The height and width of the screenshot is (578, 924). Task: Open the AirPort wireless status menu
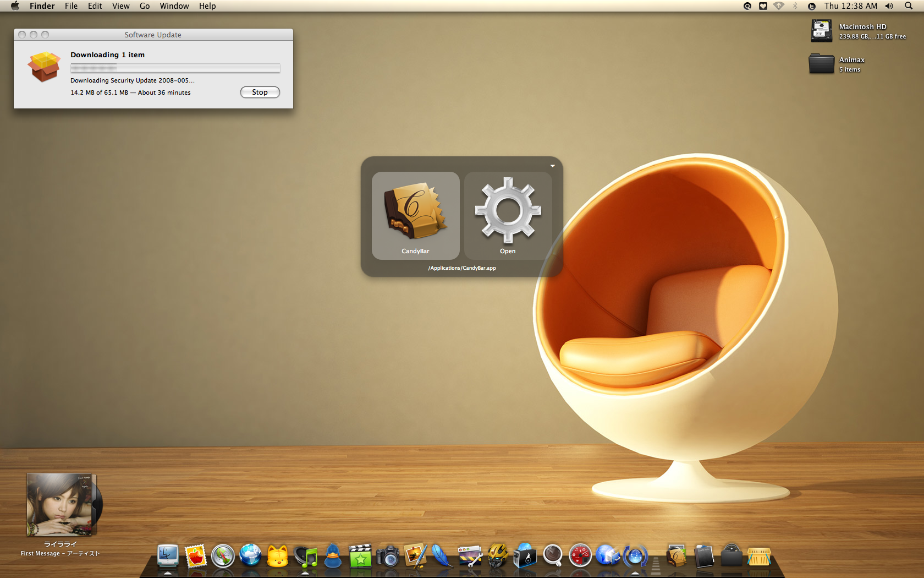[x=779, y=6]
